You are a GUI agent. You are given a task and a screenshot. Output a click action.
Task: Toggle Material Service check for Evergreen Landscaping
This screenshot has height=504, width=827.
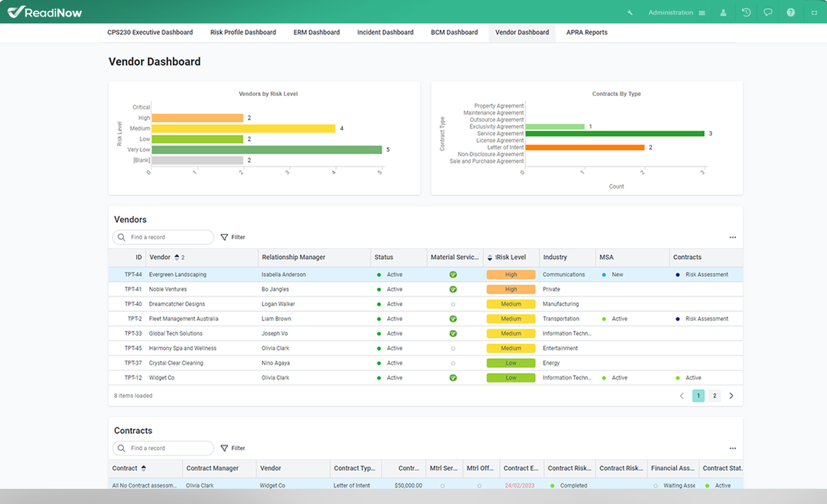point(453,275)
